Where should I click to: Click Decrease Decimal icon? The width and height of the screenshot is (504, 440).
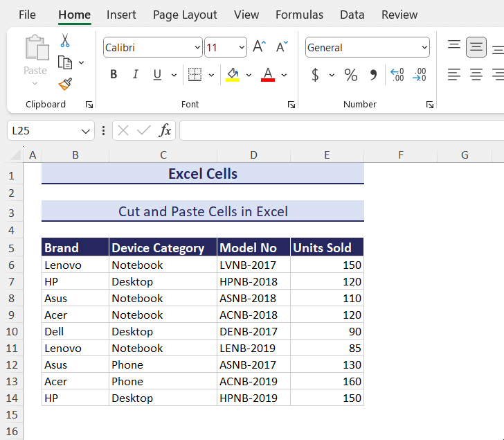tap(420, 75)
